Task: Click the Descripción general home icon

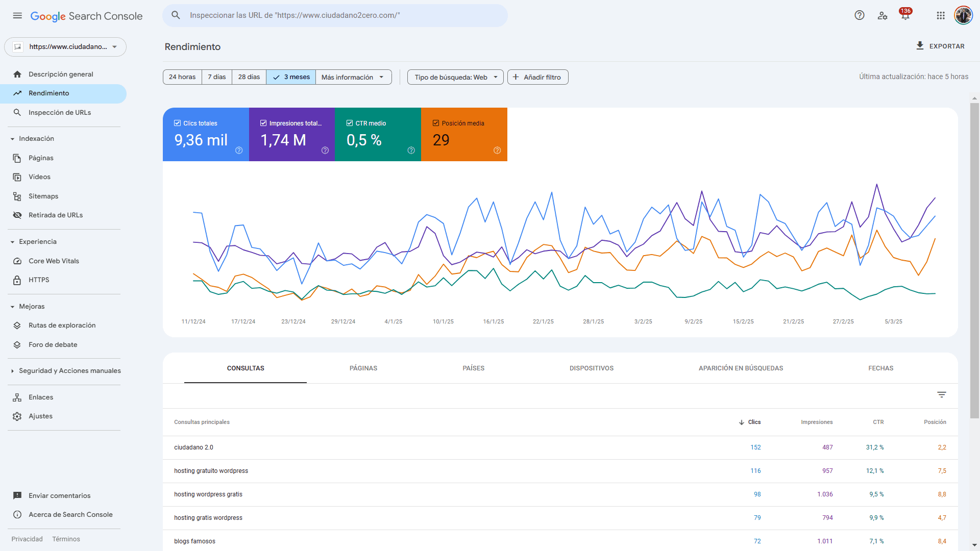Action: (x=17, y=74)
